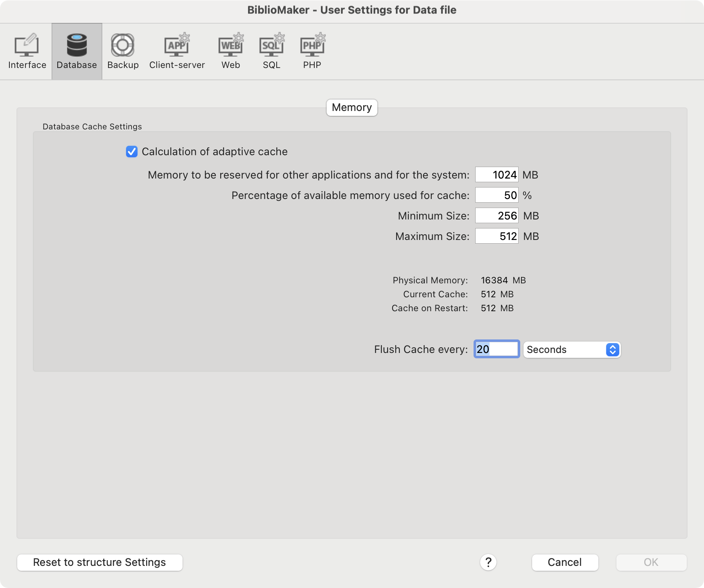Viewport: 704px width, 588px height.
Task: Click the cache percentage 50 field
Action: click(496, 195)
